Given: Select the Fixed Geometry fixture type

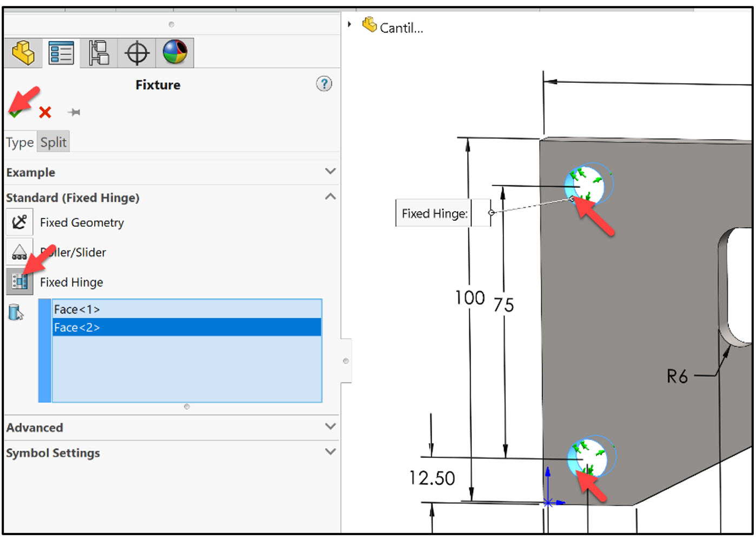Looking at the screenshot, I should point(19,222).
